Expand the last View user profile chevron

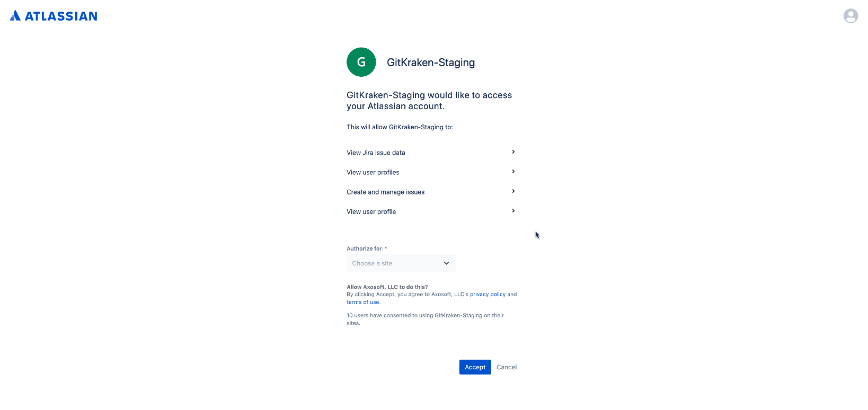(x=513, y=211)
